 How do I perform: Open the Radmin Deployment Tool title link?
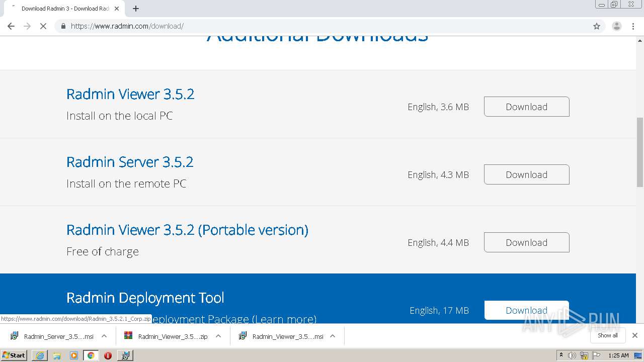[145, 298]
